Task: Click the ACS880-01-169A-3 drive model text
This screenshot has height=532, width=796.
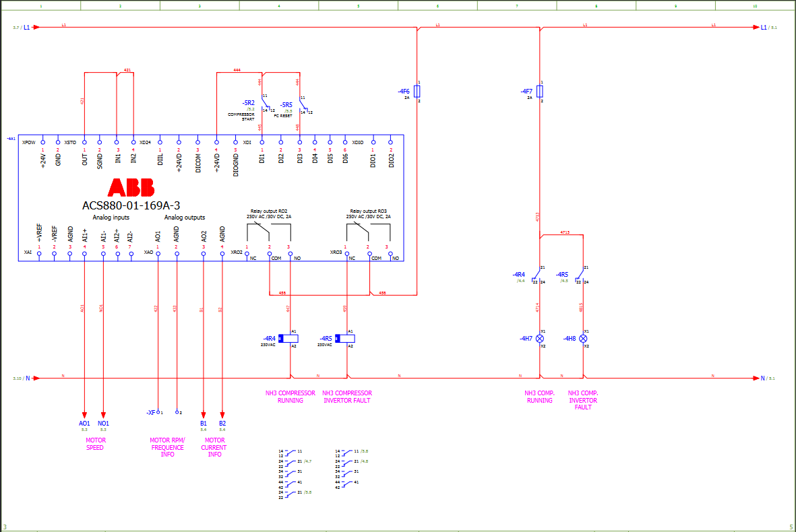Action: coord(131,205)
